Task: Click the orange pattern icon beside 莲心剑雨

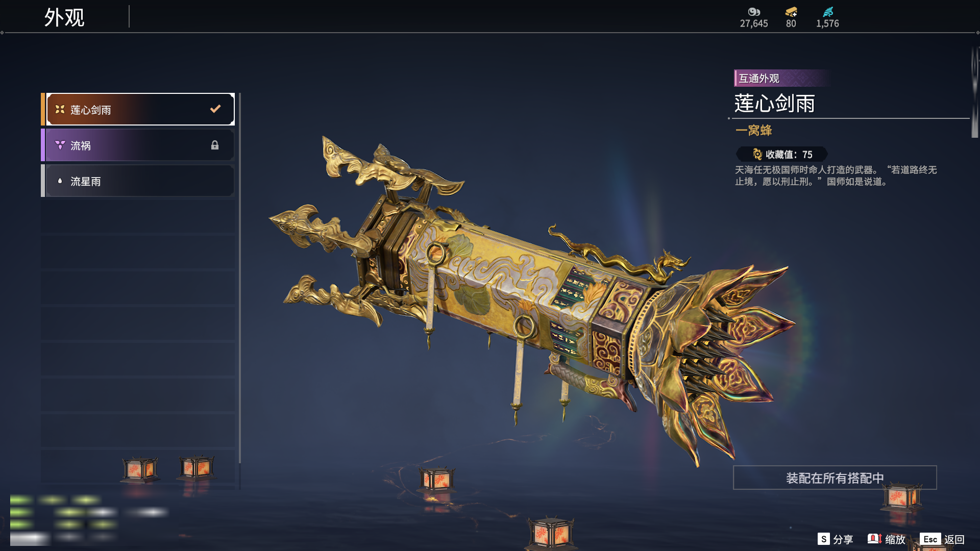Action: pos(60,109)
